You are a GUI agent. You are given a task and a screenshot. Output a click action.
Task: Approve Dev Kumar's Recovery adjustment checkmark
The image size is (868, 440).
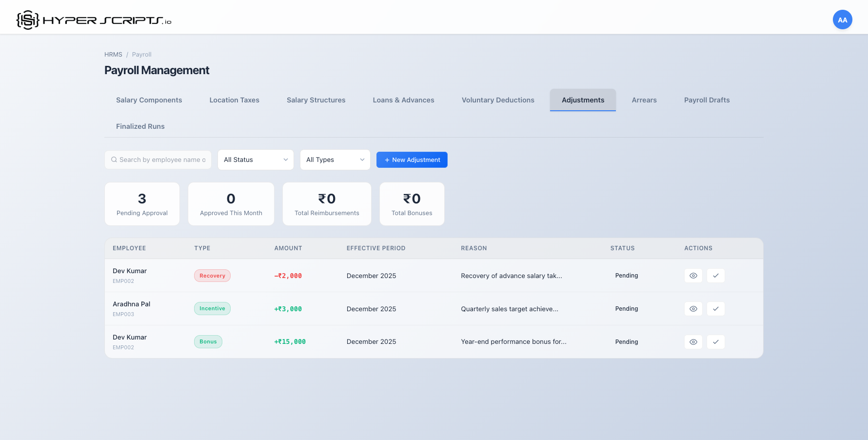(x=715, y=276)
